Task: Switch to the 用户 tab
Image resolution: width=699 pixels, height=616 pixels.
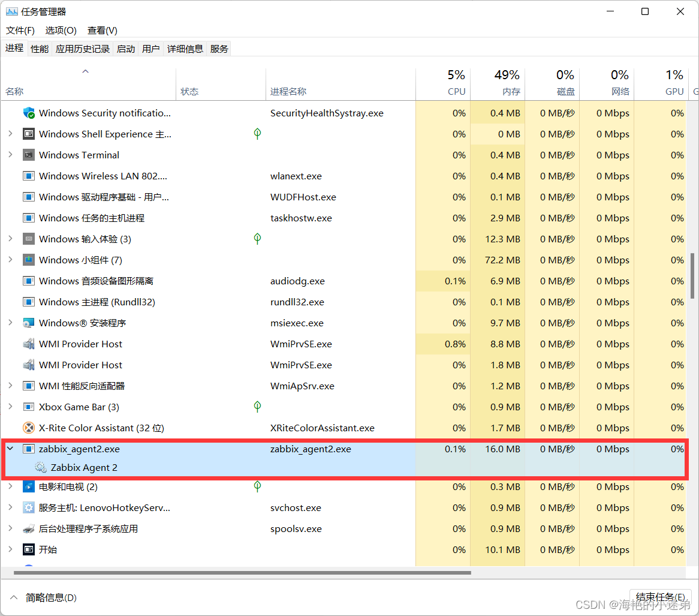Action: (x=150, y=49)
